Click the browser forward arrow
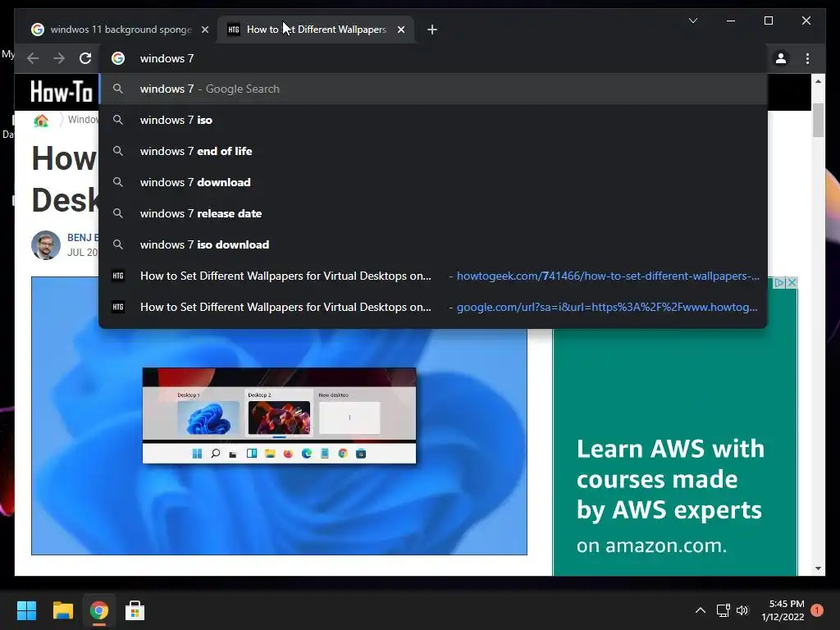This screenshot has width=840, height=630. pos(59,58)
